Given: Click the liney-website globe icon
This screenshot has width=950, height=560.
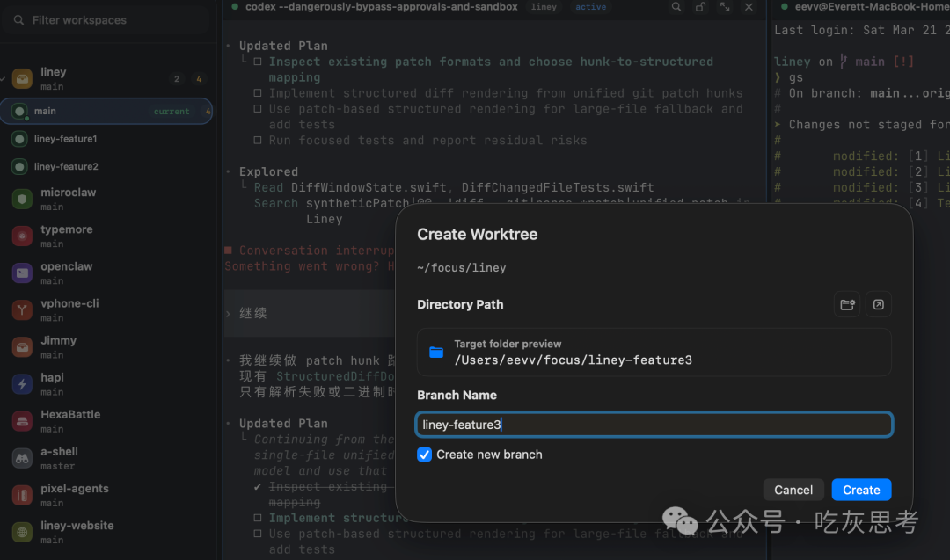Looking at the screenshot, I should (22, 532).
